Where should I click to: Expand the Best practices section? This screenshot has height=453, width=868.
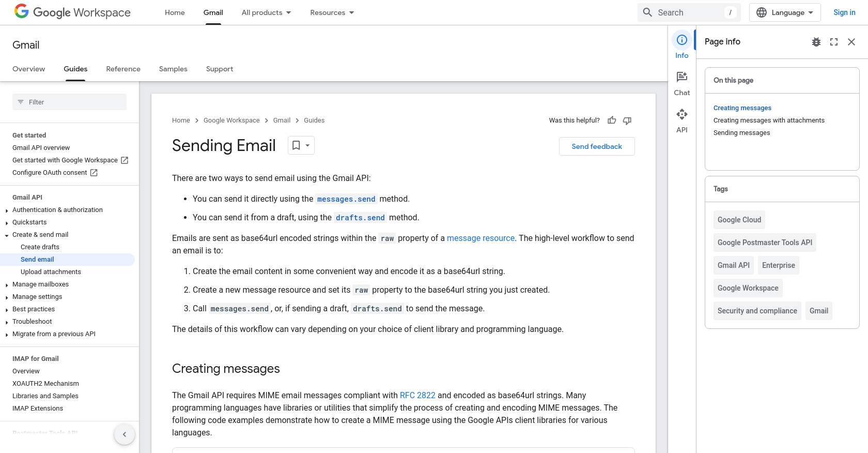[7, 310]
